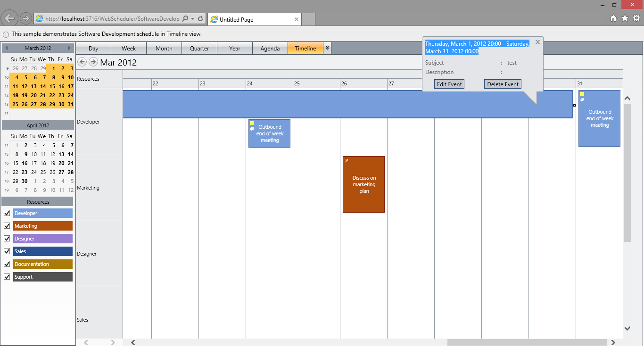Click the Sales resource color swatch
The image size is (644, 348).
tap(43, 251)
